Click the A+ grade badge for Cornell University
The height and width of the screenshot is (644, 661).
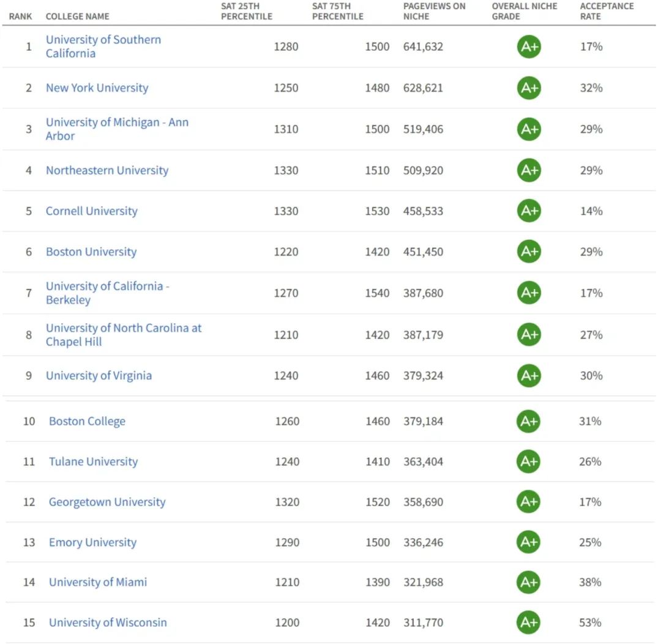[x=529, y=211]
